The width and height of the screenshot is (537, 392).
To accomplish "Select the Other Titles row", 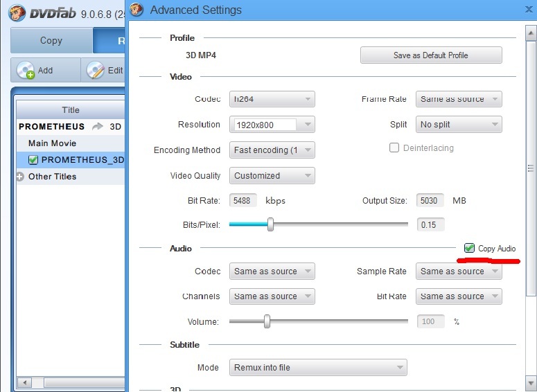I will (x=70, y=177).
